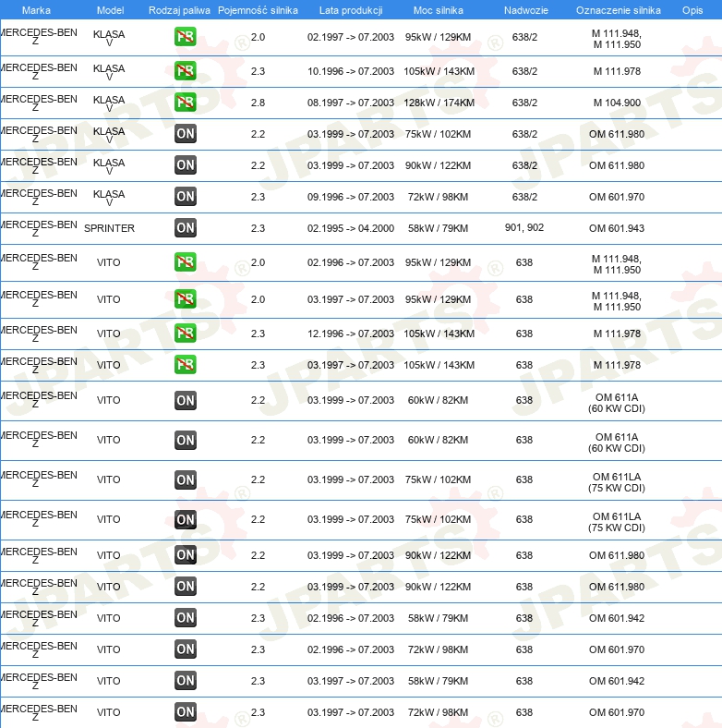This screenshot has width=722, height=728.
Task: Select the ON icon for Klasa V 72kW / 98KM
Action: (186, 196)
